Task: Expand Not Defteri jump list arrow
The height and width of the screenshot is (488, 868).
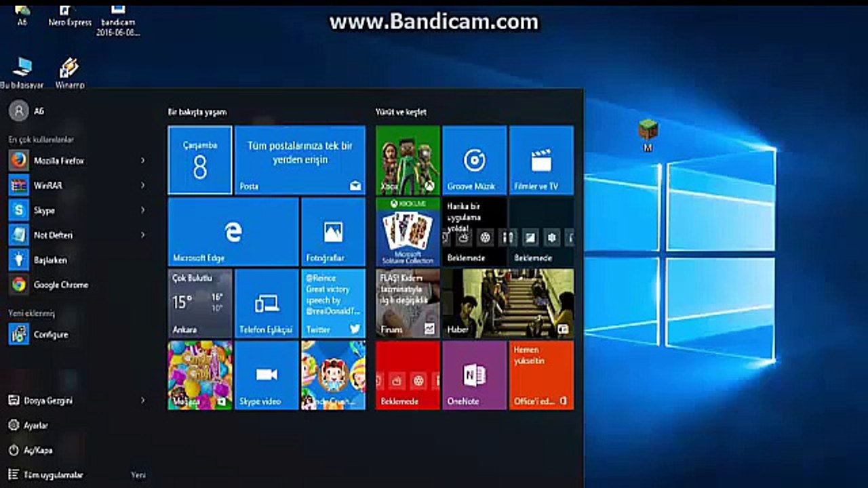Action: coord(142,235)
